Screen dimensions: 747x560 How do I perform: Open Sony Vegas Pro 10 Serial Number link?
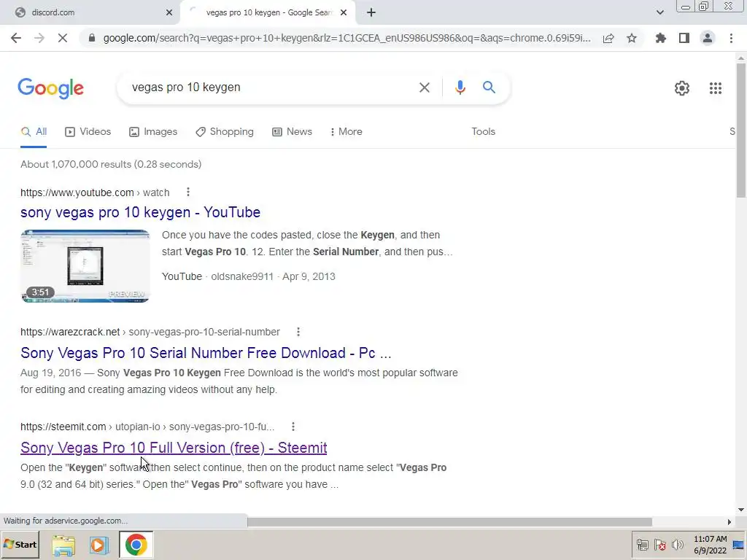pos(206,353)
